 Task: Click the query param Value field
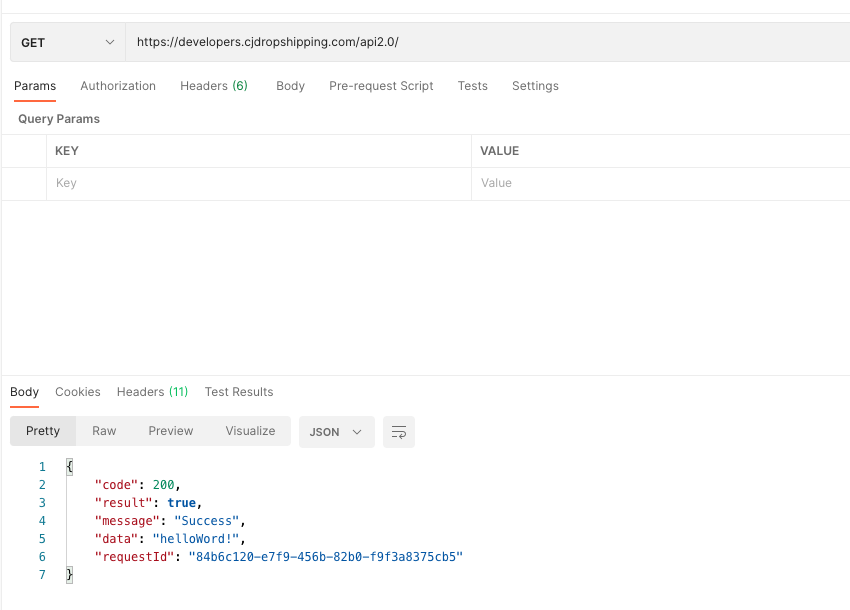pos(660,183)
